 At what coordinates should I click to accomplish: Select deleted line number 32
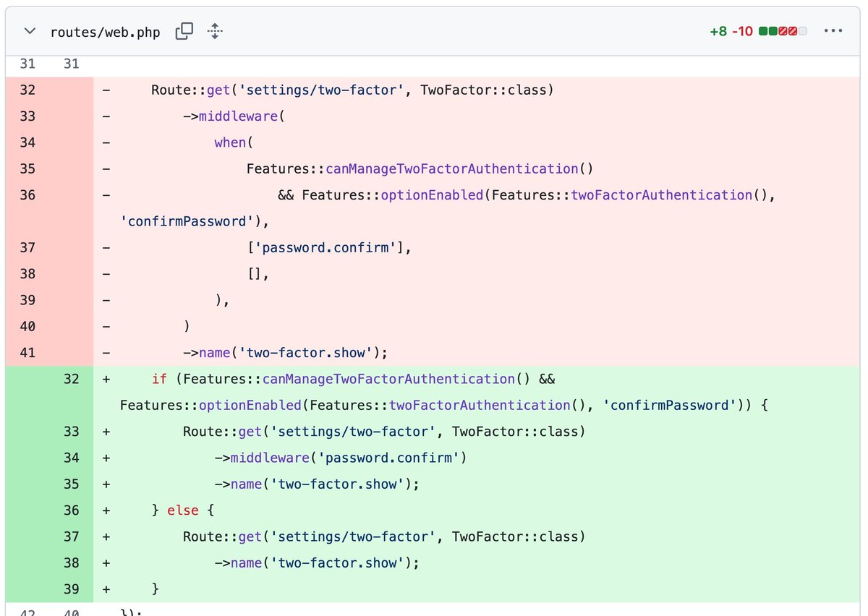(27, 90)
